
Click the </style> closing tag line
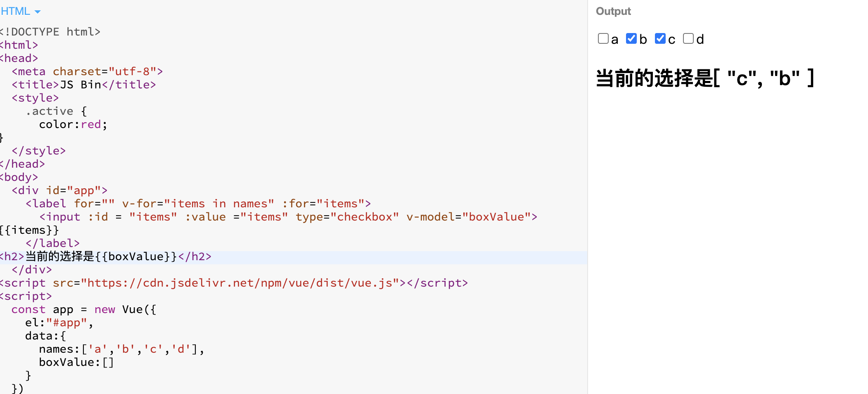[x=39, y=151]
